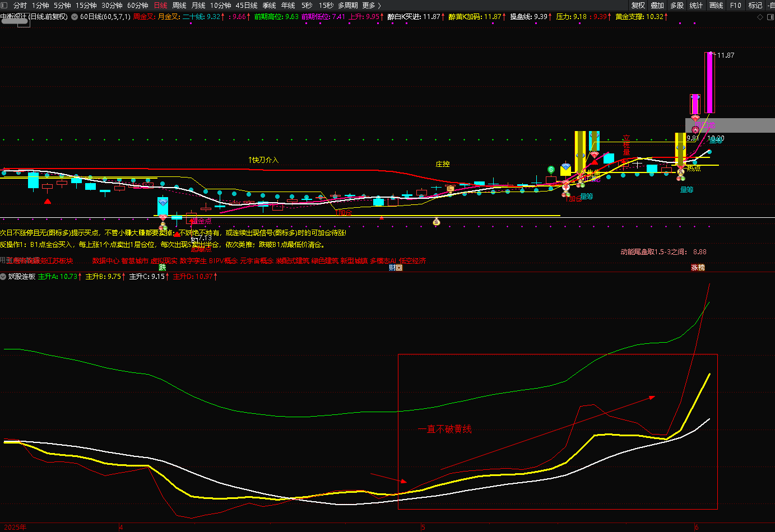Click the 统计 statistics button

point(696,6)
